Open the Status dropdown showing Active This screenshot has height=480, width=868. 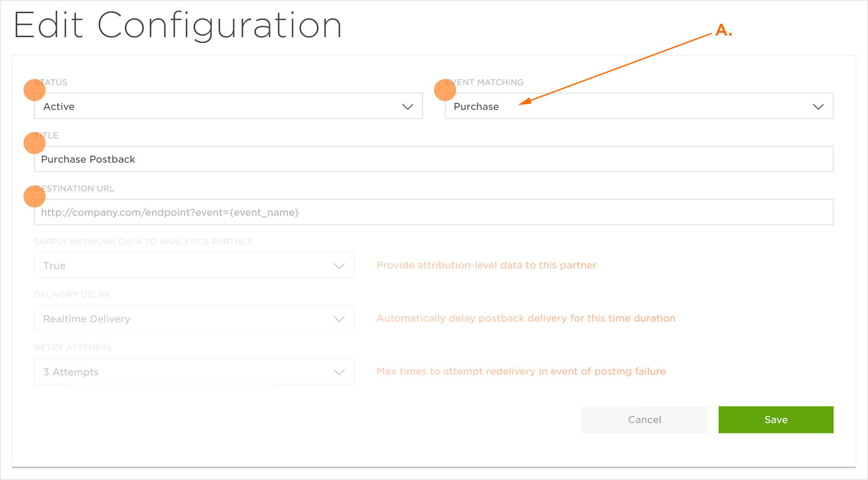coord(228,106)
